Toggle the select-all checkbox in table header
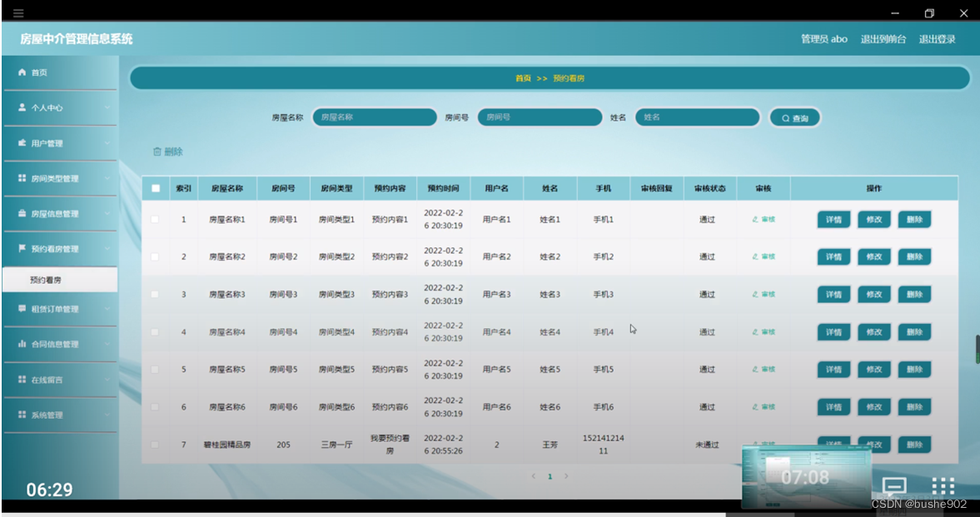 click(156, 188)
